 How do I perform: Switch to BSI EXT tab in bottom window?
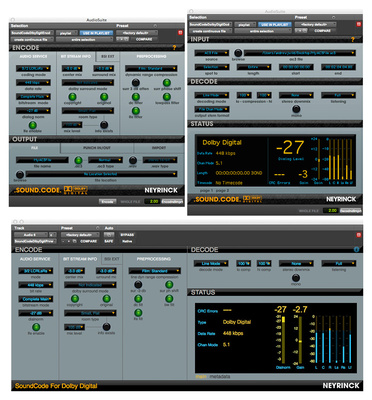point(112,259)
